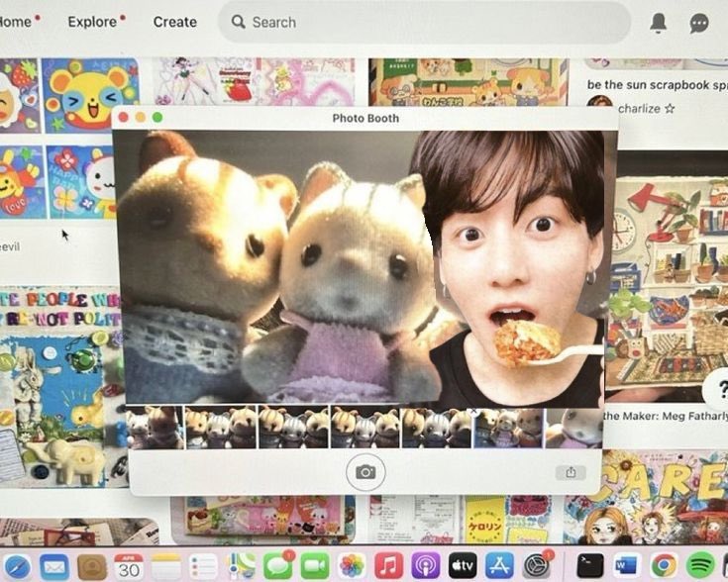Switch to the Explore tab
This screenshot has width=728, height=582.
click(x=92, y=22)
